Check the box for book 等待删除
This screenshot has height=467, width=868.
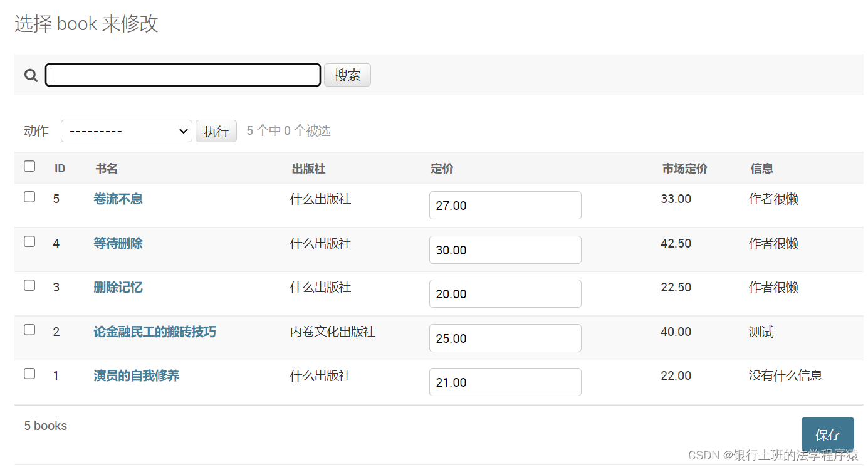tap(29, 241)
